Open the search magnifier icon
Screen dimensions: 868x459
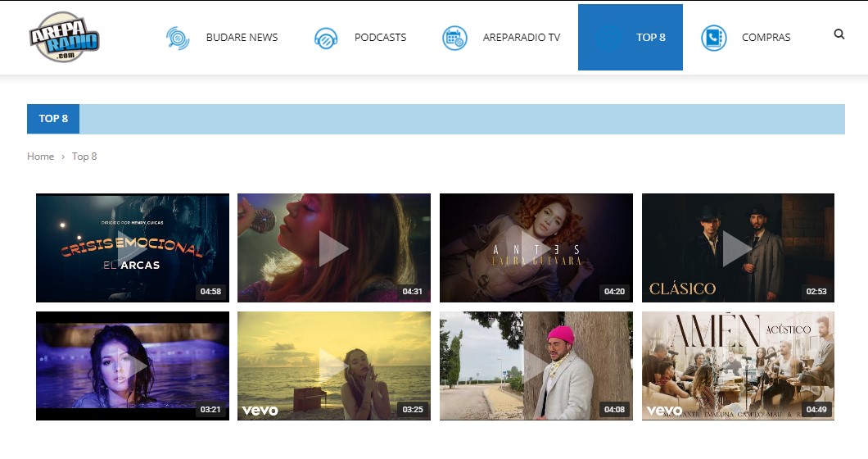(839, 34)
